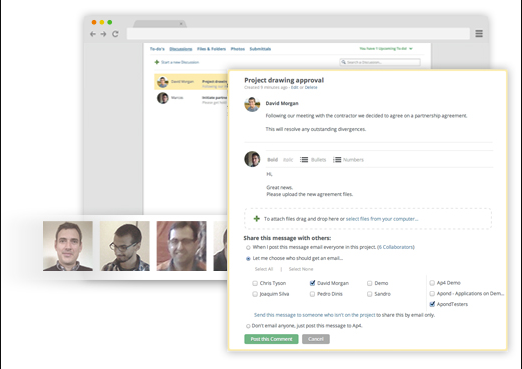
Task: Select the email everyone in this project radio
Action: click(248, 248)
